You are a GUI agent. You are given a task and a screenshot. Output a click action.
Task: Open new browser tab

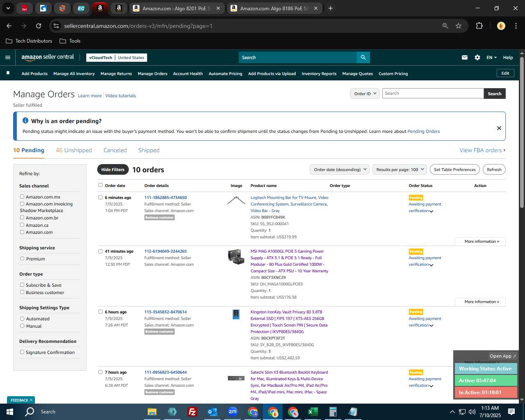(331, 8)
